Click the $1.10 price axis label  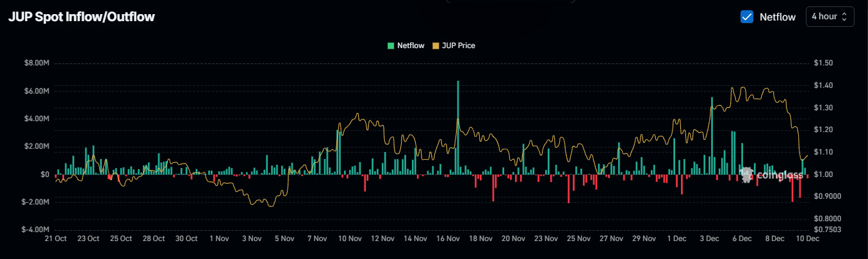pyautogui.click(x=823, y=152)
